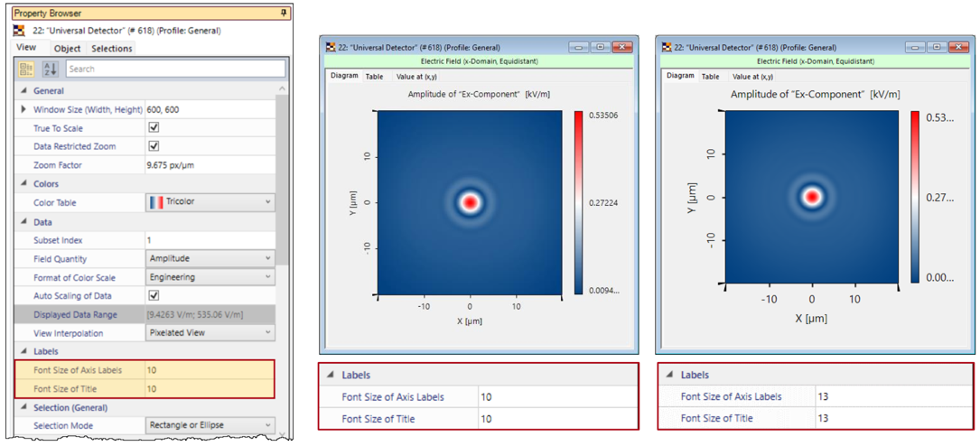The image size is (980, 446).
Task: Click the detector icon in Property Browser header
Action: point(17,30)
